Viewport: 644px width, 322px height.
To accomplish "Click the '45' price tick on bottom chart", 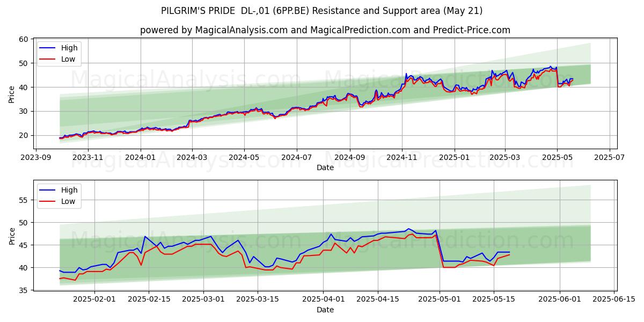I will tap(24, 245).
